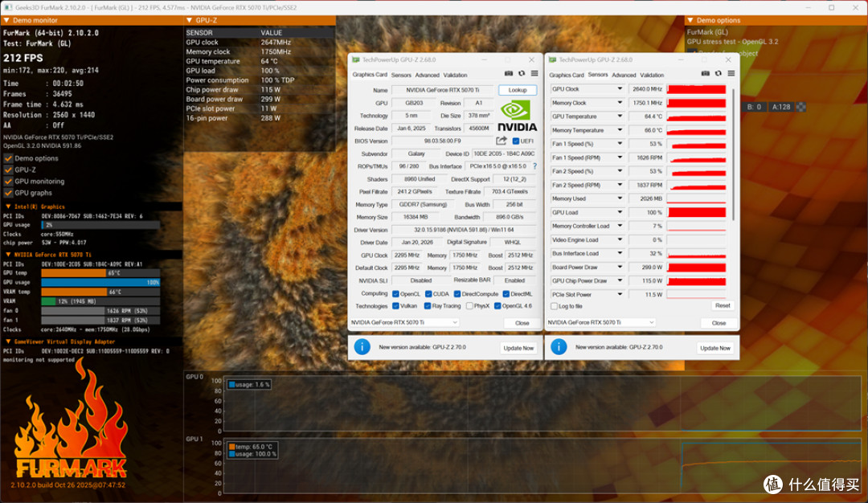
Task: Click blue info icon in left update bar
Action: (362, 347)
